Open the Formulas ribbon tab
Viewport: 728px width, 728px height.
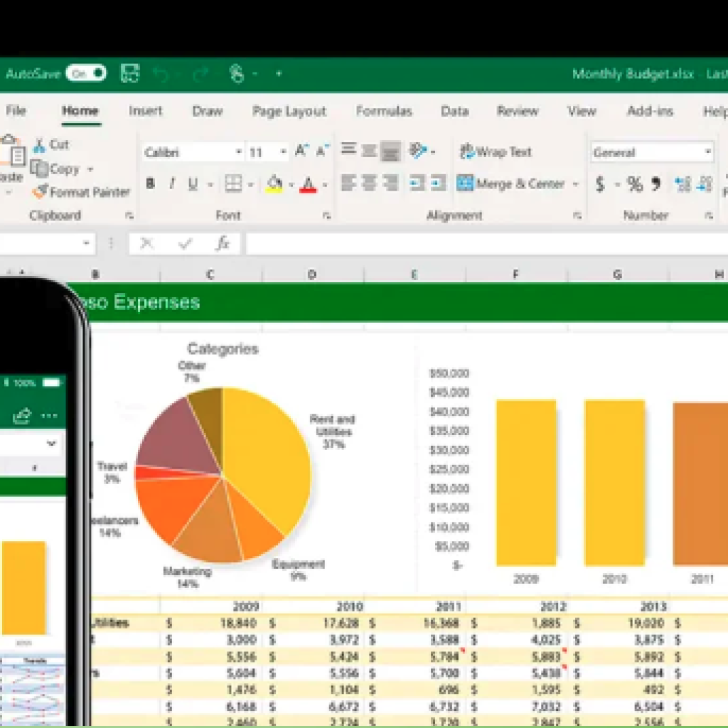pyautogui.click(x=384, y=111)
